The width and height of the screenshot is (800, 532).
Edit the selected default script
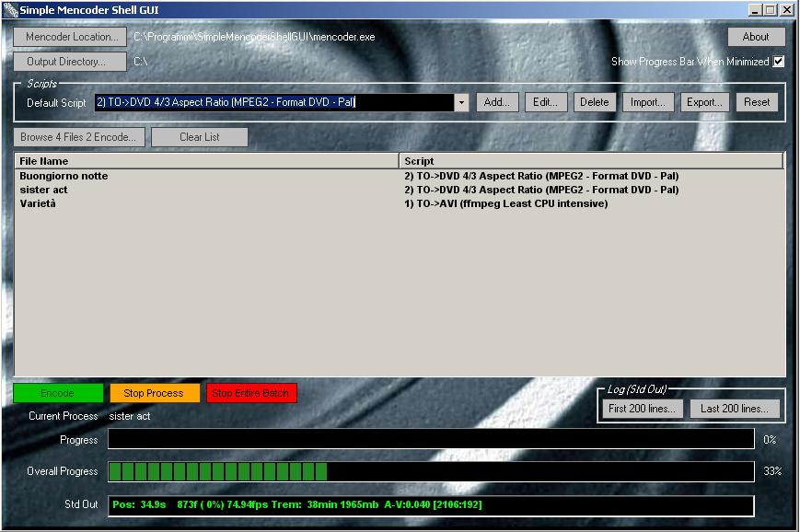(546, 102)
